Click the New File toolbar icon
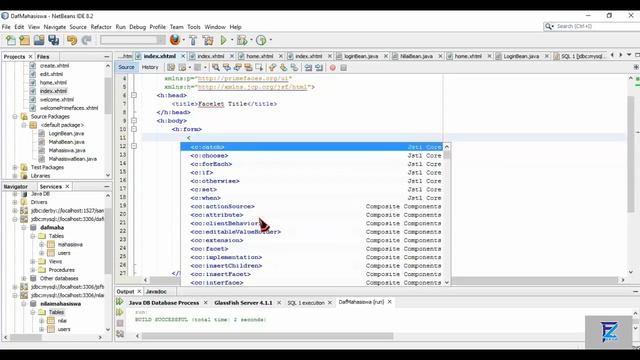 [10, 40]
